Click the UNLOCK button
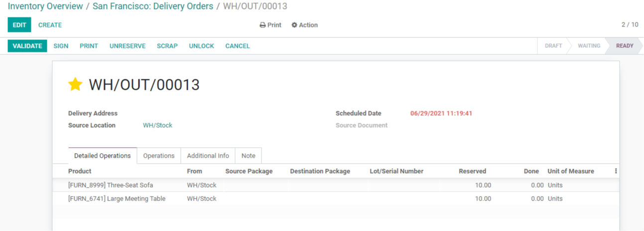 pyautogui.click(x=201, y=46)
